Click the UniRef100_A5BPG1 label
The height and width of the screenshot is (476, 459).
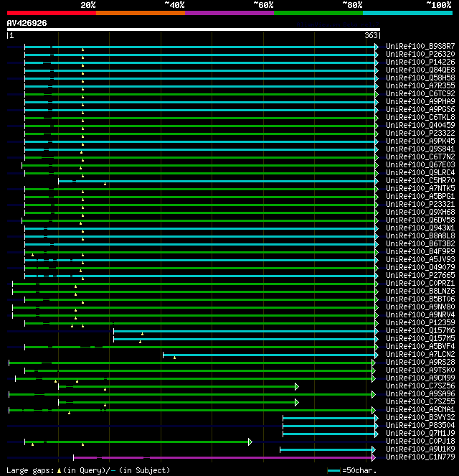(420, 196)
